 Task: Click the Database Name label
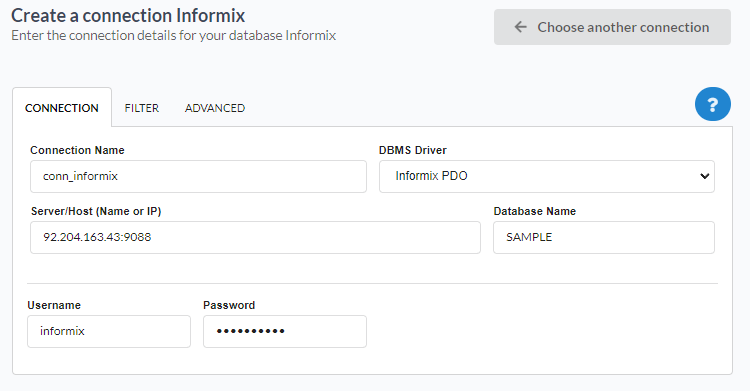534,211
